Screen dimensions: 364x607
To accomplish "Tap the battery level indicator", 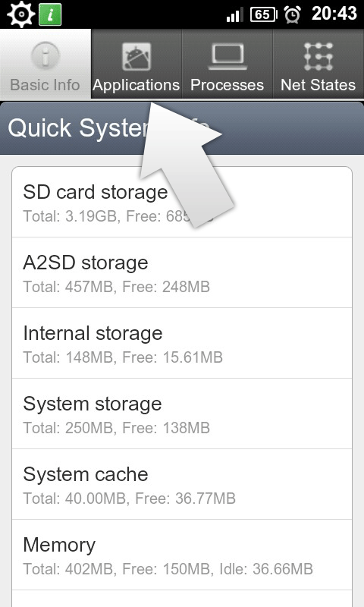I will click(264, 15).
